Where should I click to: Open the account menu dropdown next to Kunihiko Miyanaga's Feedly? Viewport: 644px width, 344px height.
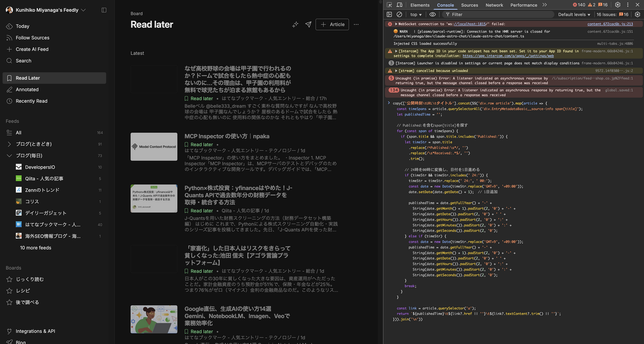click(83, 10)
